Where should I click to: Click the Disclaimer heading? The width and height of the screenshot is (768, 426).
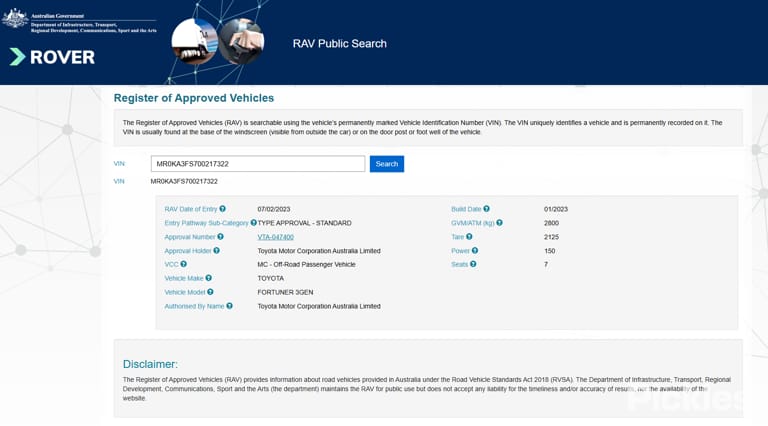tap(150, 364)
